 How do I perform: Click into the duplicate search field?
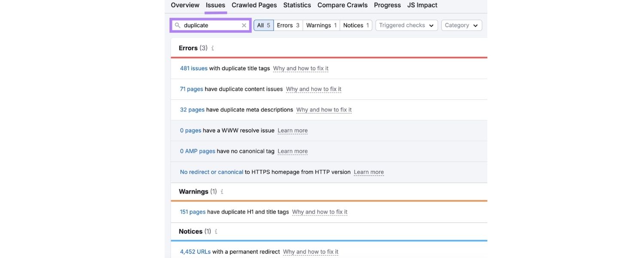210,25
